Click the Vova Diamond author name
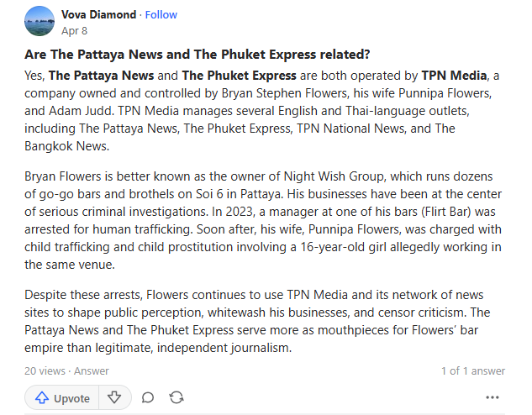 point(98,14)
